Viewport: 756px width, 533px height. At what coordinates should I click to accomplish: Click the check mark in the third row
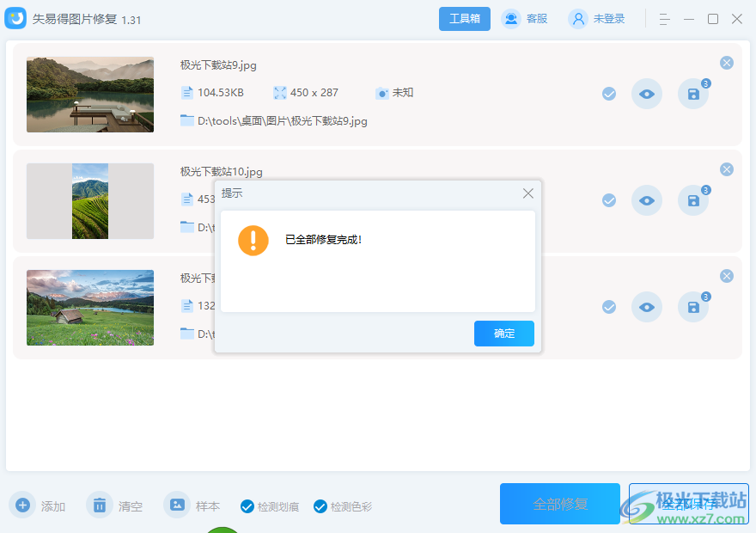coord(609,307)
